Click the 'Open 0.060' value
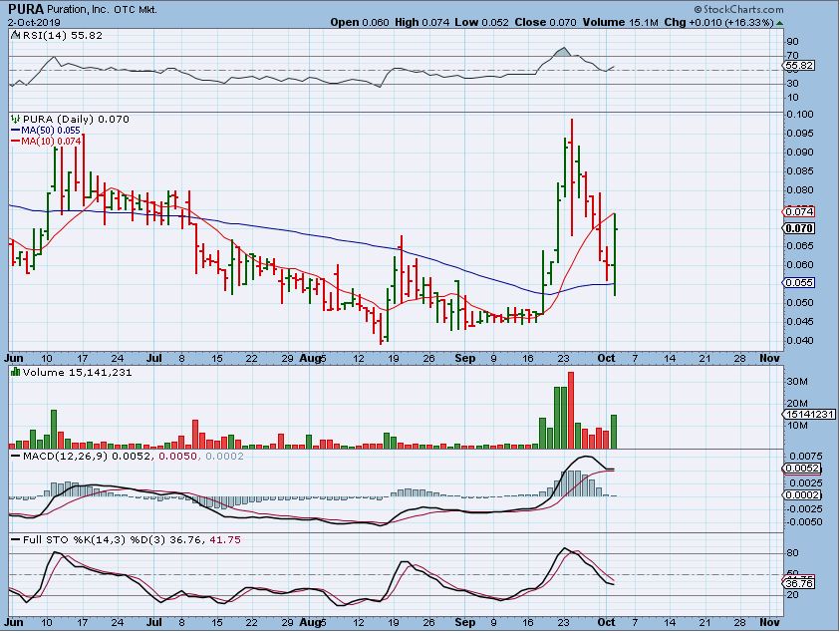840x633 pixels. pos(360,23)
